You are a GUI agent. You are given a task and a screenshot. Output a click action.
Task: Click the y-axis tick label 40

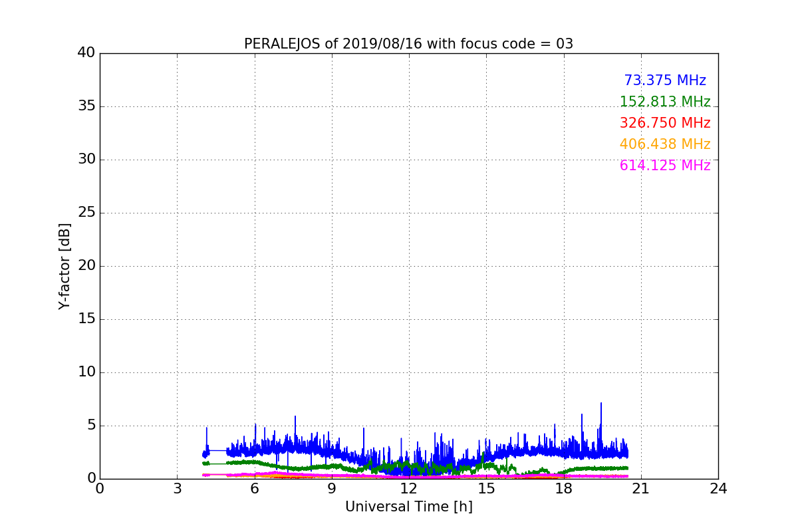point(86,53)
